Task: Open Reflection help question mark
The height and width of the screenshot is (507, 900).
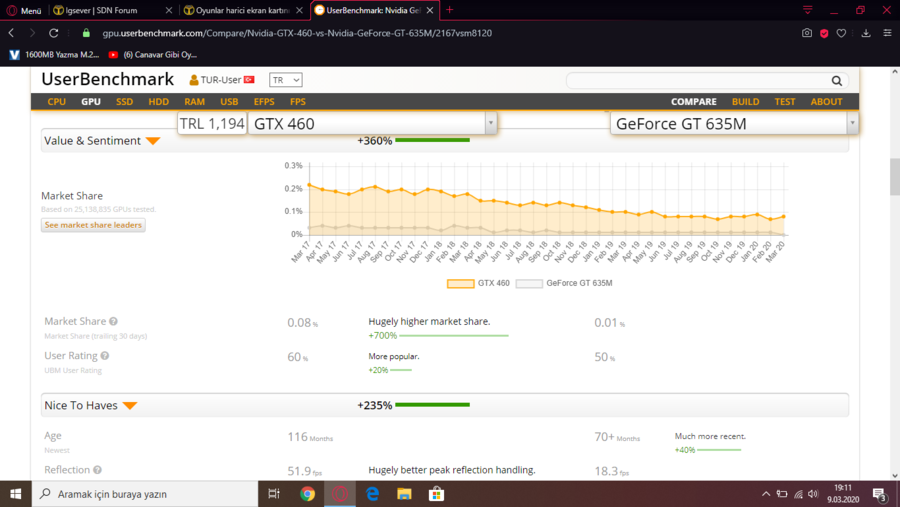Action: 98,470
